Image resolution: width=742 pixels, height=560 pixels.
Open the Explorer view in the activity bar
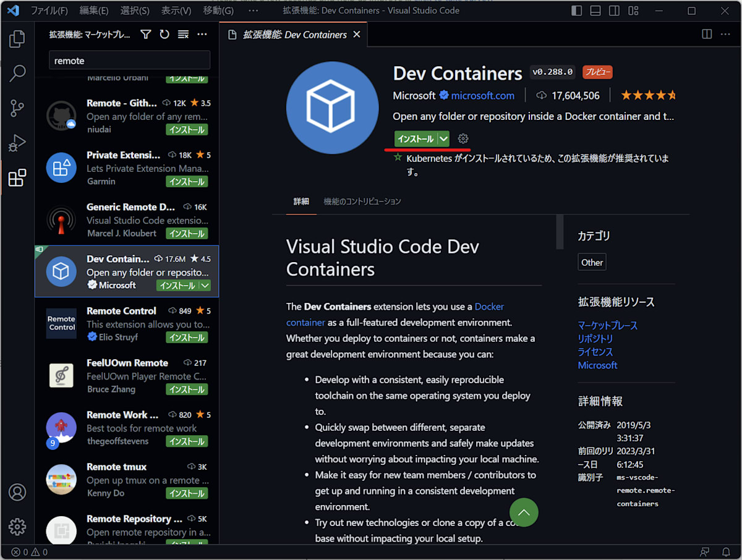tap(17, 38)
